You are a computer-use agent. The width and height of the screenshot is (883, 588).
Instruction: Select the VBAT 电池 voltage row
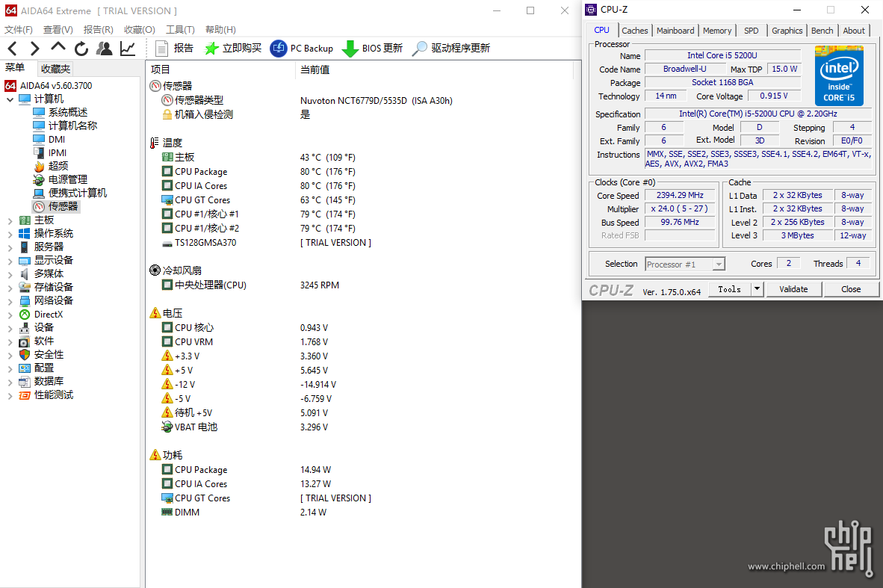(360, 427)
